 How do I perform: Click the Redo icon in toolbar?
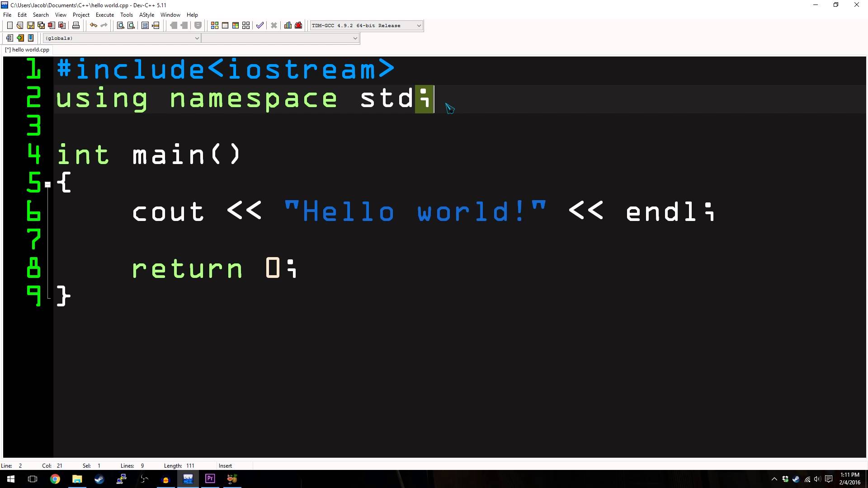[x=104, y=25]
